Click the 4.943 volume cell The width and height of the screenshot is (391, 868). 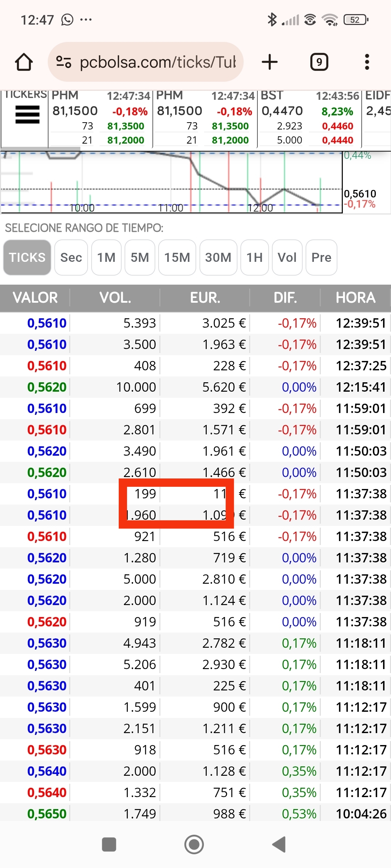click(140, 643)
